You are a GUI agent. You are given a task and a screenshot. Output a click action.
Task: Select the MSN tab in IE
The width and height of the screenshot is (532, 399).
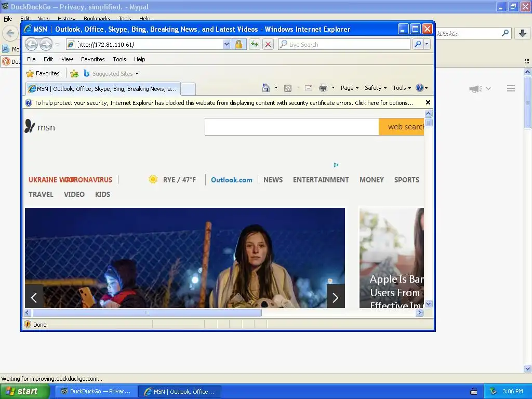coord(103,89)
